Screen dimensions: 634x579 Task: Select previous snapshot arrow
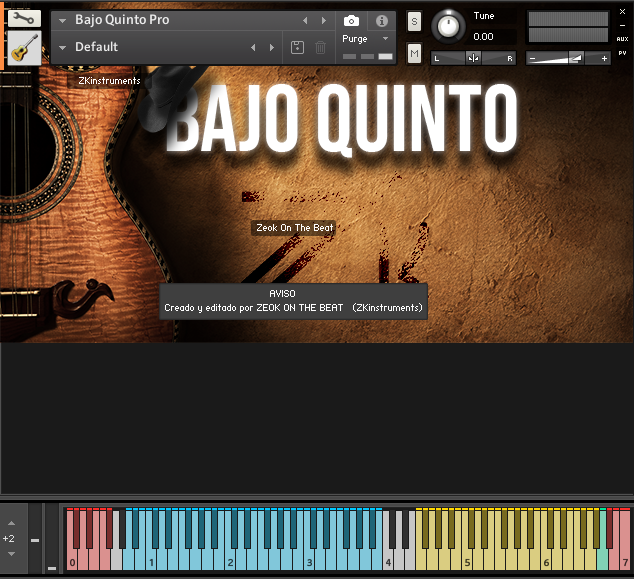tap(253, 48)
